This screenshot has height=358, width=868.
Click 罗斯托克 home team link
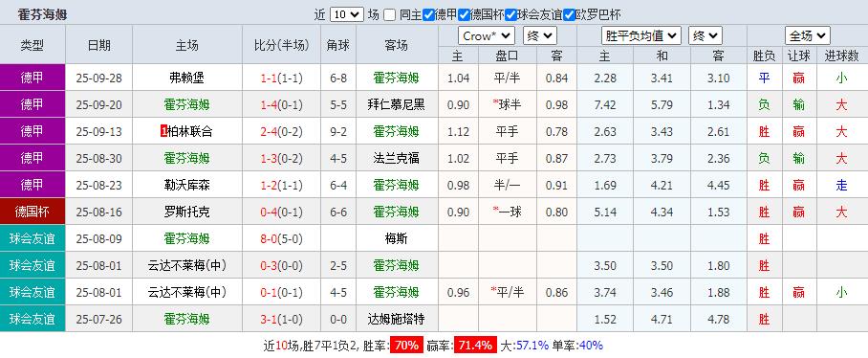click(x=186, y=212)
